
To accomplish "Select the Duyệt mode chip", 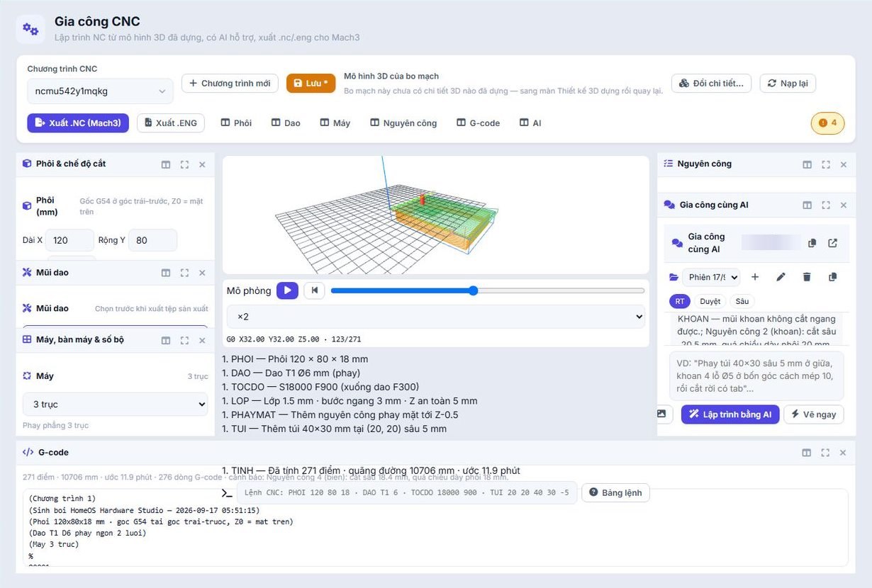I will 710,301.
